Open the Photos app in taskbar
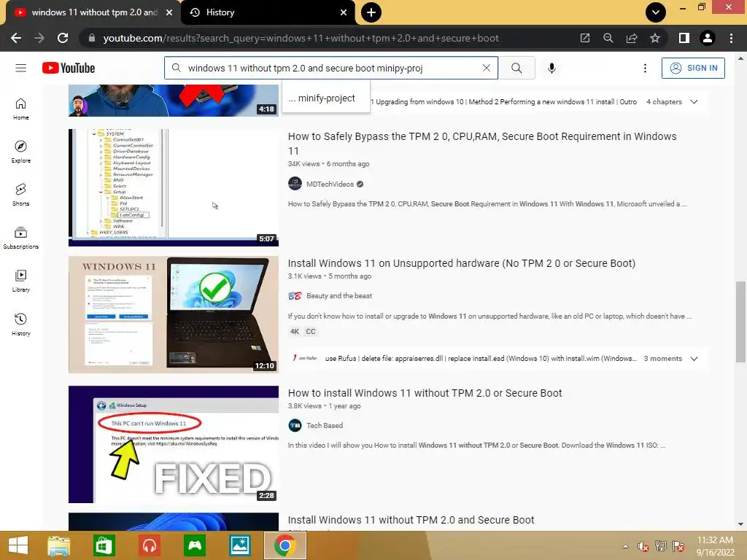Screen dimensions: 747x560 click(x=240, y=545)
